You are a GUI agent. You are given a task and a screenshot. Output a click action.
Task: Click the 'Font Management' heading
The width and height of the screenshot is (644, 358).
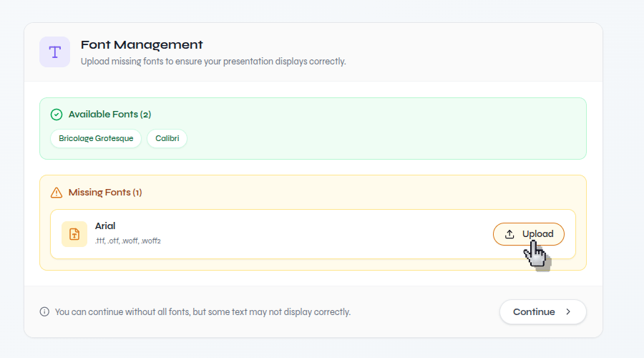pyautogui.click(x=142, y=44)
